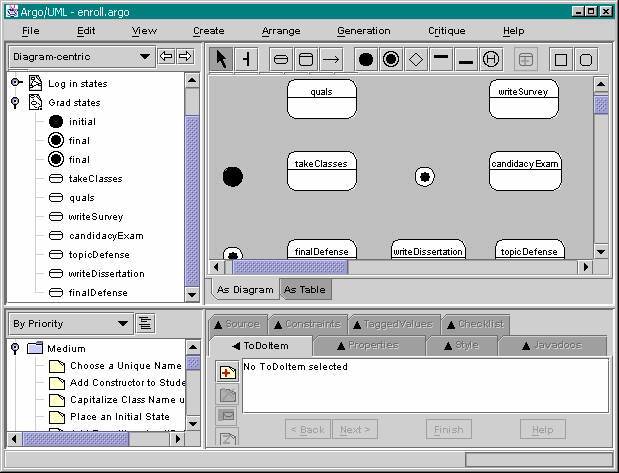This screenshot has height=473, width=619.
Task: Open the Style tab
Action: pyautogui.click(x=462, y=345)
